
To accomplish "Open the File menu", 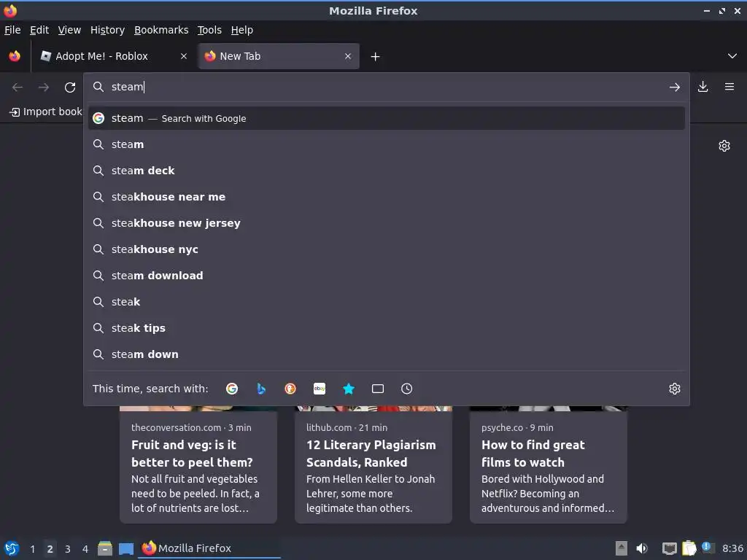I will (12, 30).
